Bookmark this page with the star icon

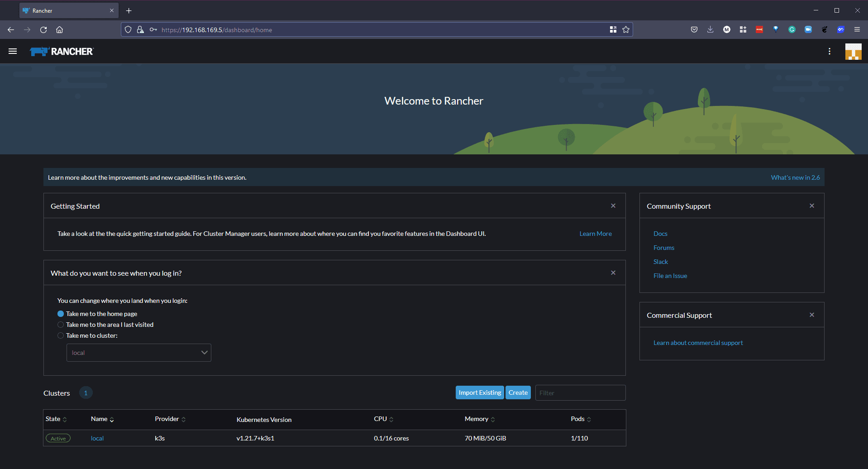[x=626, y=30]
